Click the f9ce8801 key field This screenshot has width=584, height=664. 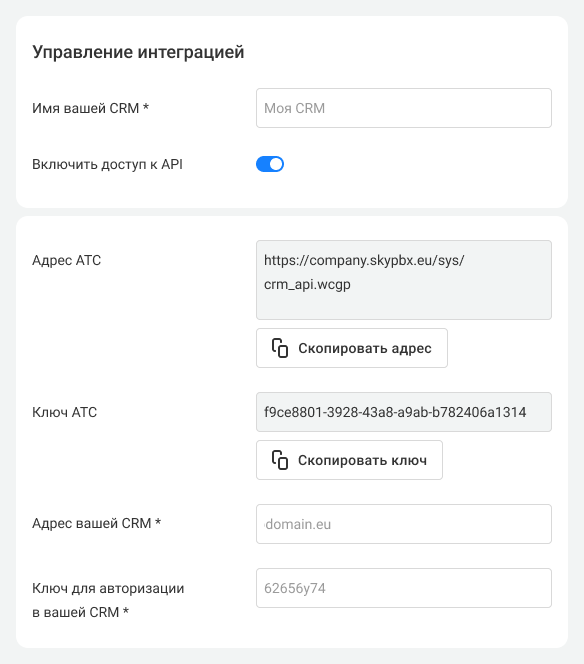[404, 412]
